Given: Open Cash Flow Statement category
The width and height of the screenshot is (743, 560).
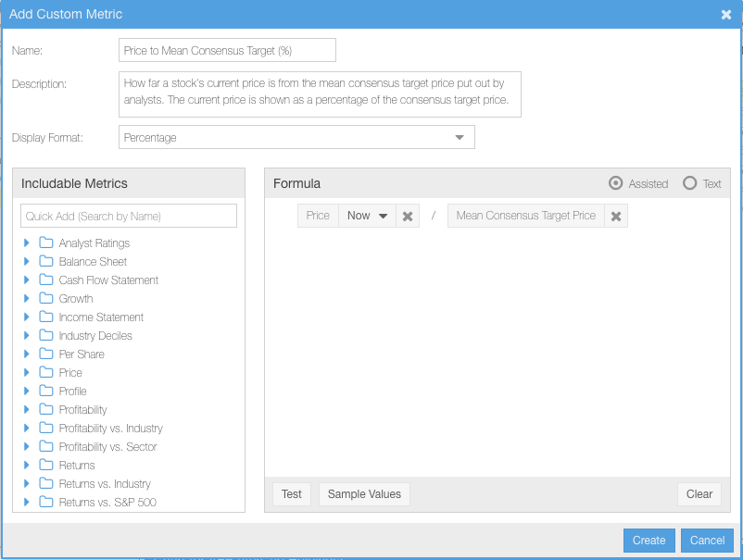Looking at the screenshot, I should click(108, 280).
